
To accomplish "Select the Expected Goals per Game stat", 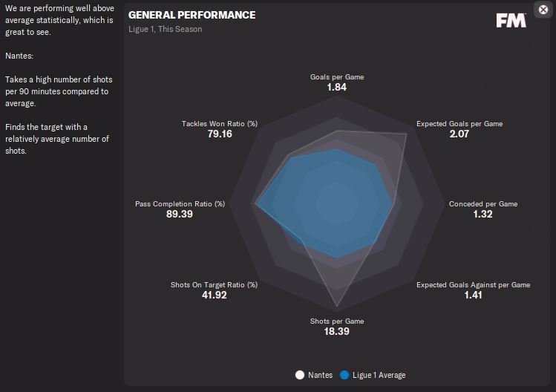I will [x=459, y=123].
